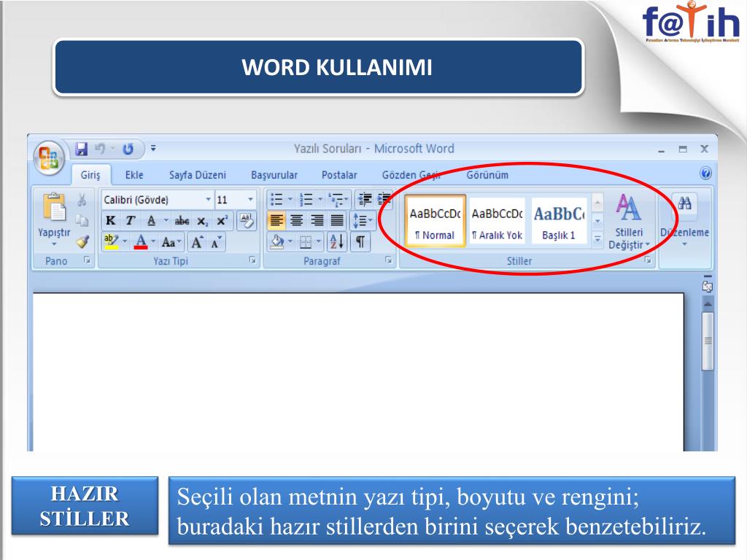747x560 pixels.
Task: Apply the multilevel list icon
Action: tap(338, 200)
